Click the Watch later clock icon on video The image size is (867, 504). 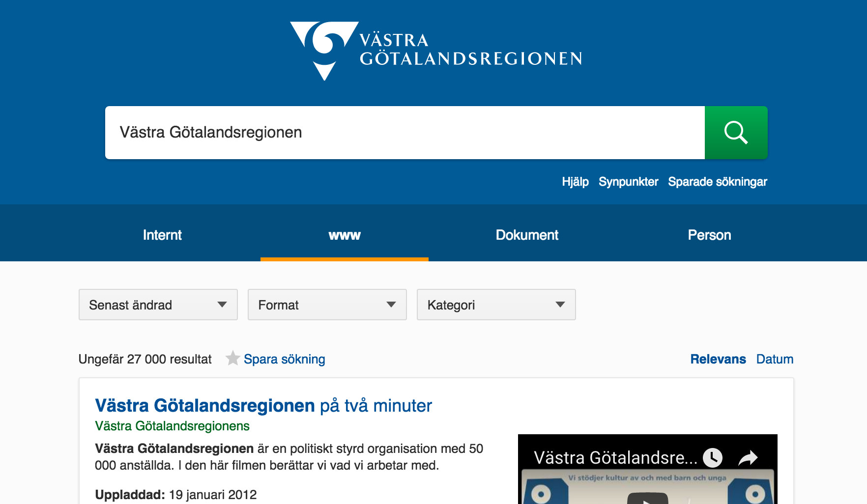712,458
